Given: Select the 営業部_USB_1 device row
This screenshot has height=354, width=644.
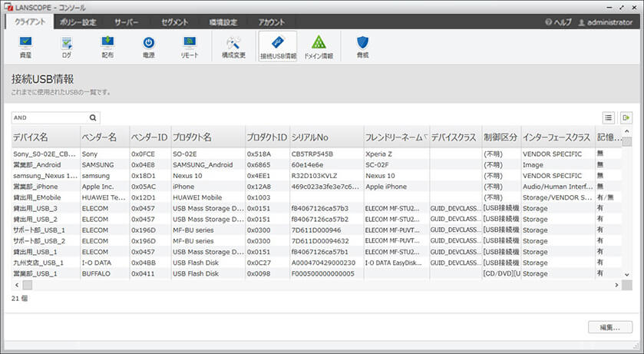Looking at the screenshot, I should (x=316, y=273).
